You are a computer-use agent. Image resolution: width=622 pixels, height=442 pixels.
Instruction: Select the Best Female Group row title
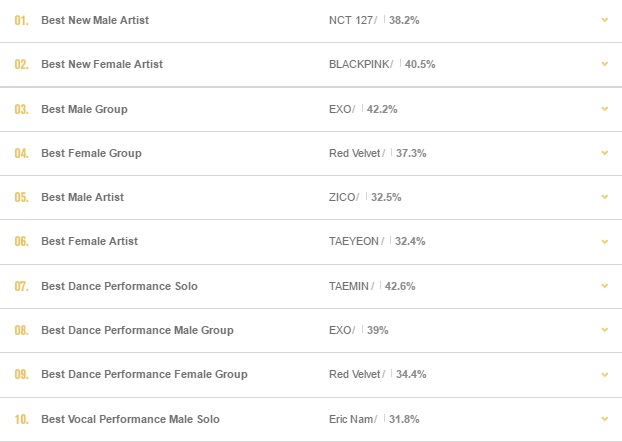tap(91, 153)
